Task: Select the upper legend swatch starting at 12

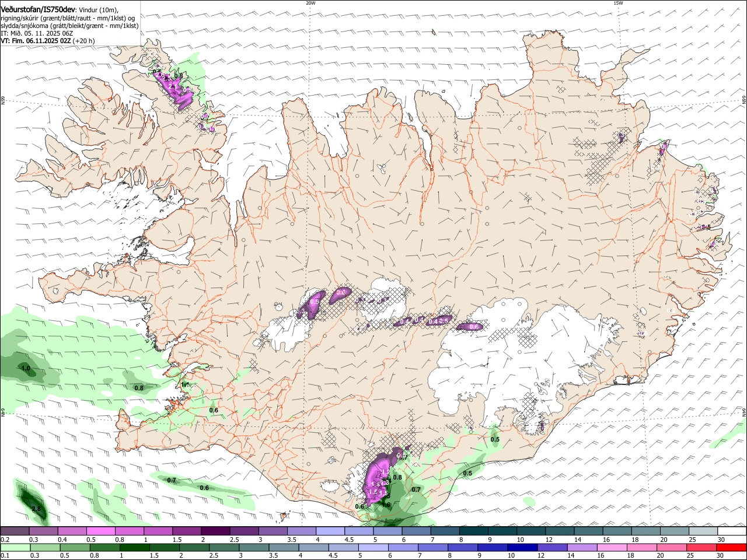Action: [560, 531]
